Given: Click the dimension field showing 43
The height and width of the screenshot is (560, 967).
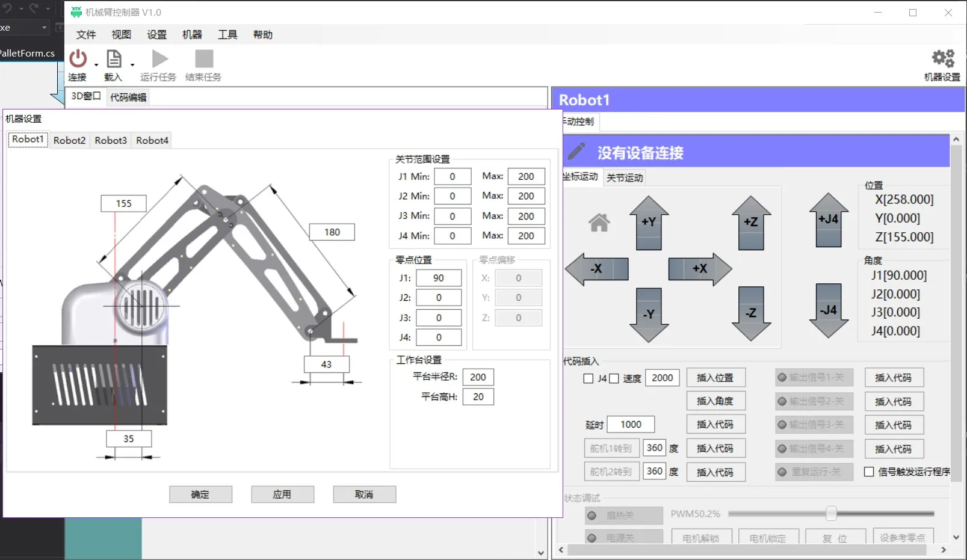Looking at the screenshot, I should point(326,365).
